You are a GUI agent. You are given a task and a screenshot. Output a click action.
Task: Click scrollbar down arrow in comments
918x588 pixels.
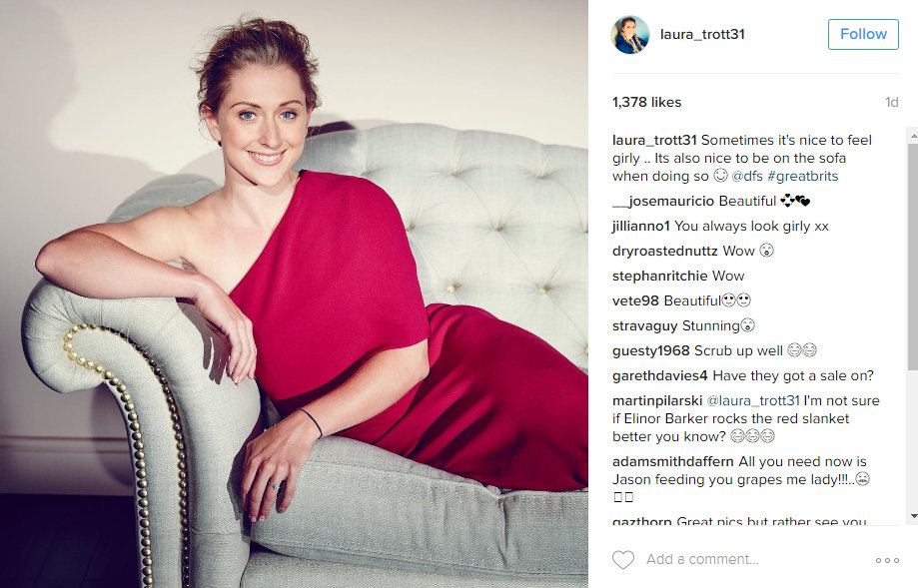coord(913,516)
